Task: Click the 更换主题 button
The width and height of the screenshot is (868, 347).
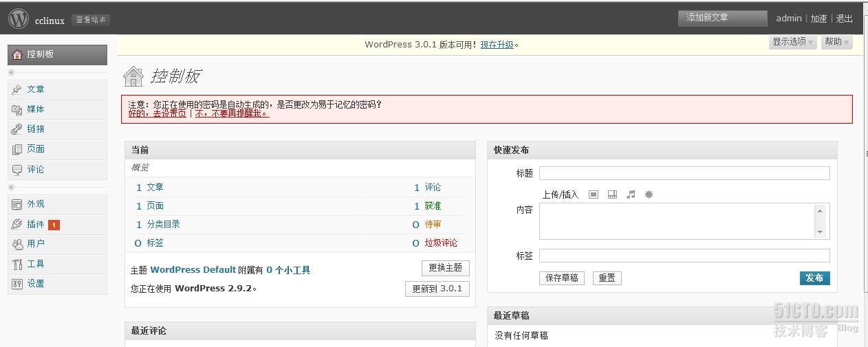Action: [446, 268]
